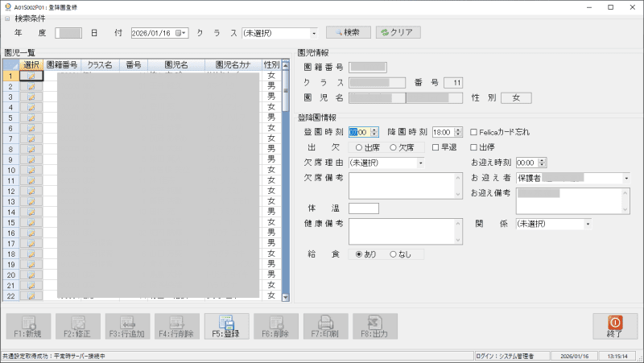Image resolution: width=644 pixels, height=363 pixels.
Task: Click the select icon in row 10
Action: [x=31, y=170]
